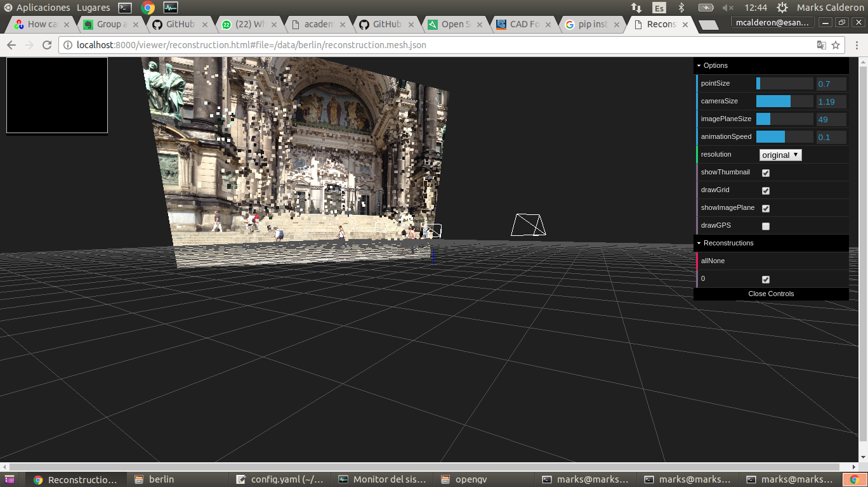This screenshot has width=868, height=487.
Task: Adjust the cameraSize slider
Action: pyautogui.click(x=784, y=101)
